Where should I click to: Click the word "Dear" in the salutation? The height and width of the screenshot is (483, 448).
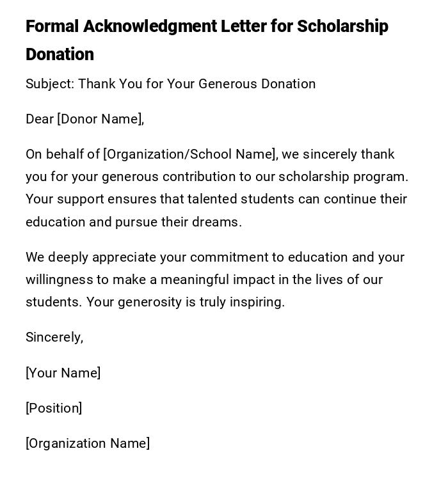(x=40, y=119)
